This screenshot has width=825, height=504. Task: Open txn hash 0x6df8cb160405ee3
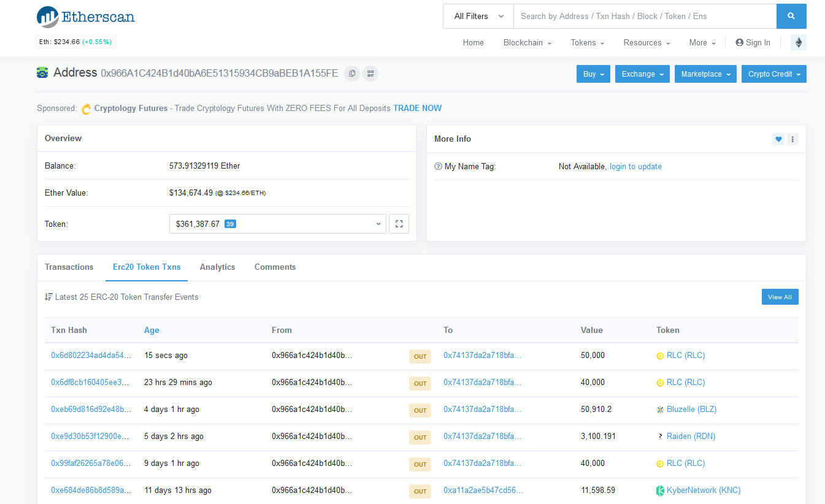[x=90, y=382]
